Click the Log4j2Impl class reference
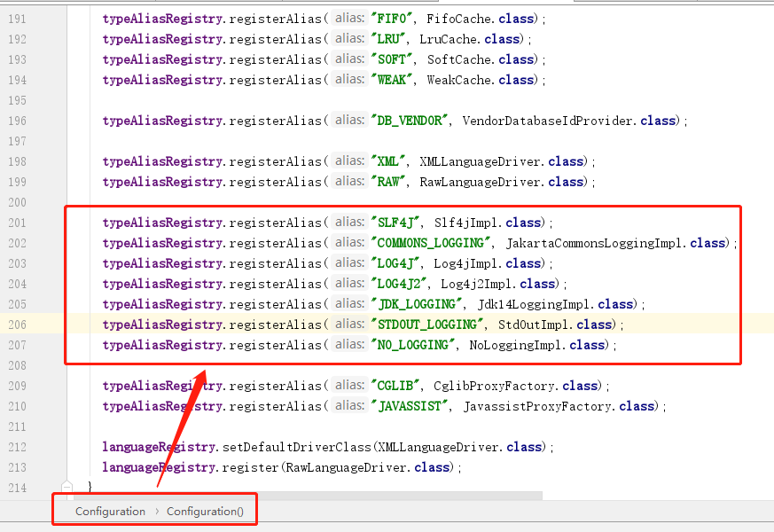Image resolution: width=774 pixels, height=532 pixels. click(x=478, y=285)
